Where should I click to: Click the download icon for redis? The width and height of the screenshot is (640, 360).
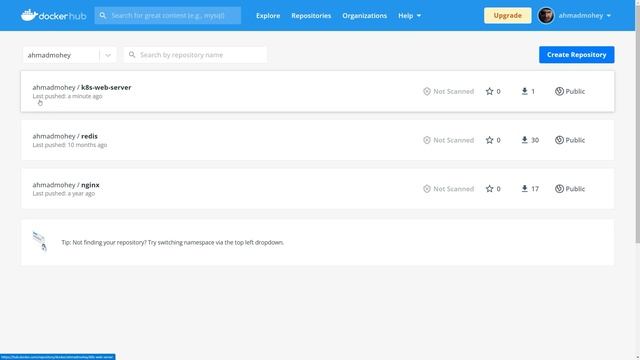pyautogui.click(x=524, y=140)
